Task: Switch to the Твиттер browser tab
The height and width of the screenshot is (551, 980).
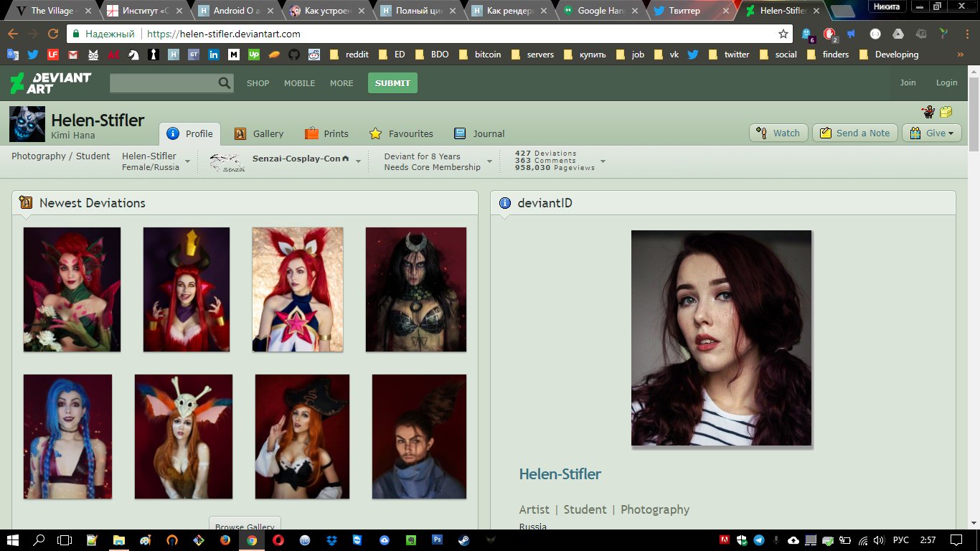Action: (692, 11)
